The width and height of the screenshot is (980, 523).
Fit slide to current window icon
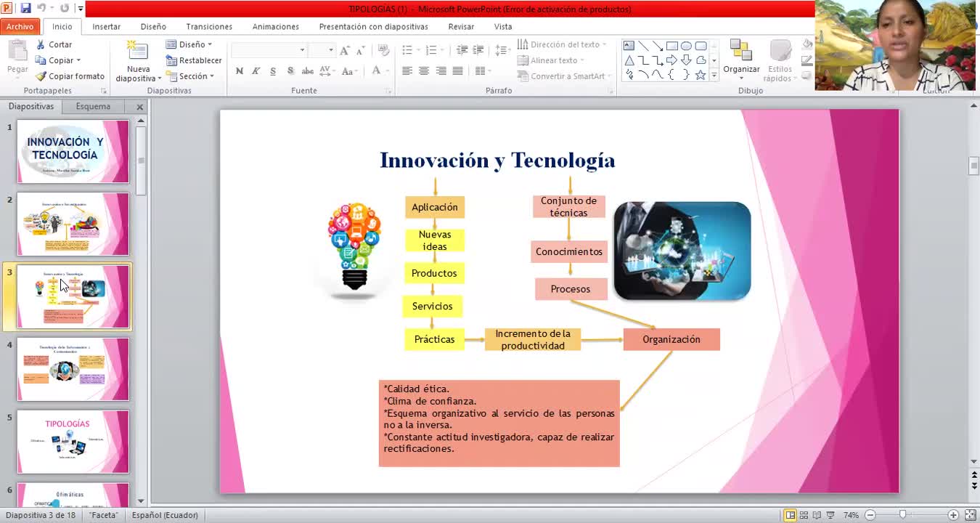coord(970,515)
